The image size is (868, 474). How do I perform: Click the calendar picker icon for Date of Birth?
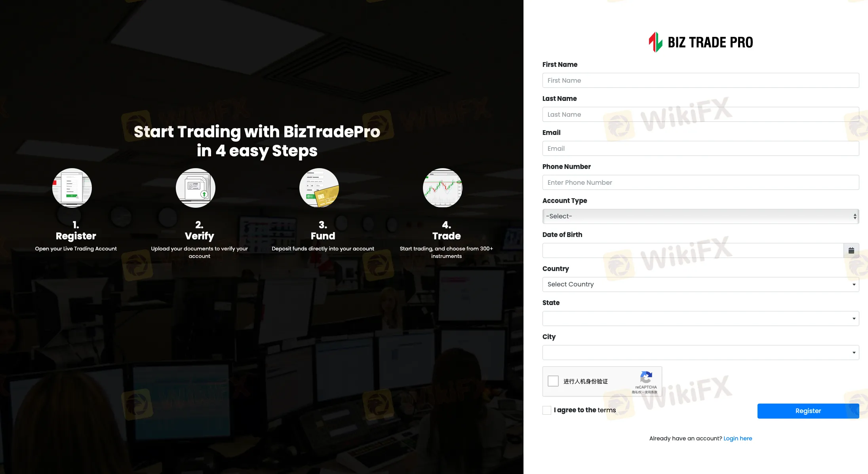coord(851,250)
